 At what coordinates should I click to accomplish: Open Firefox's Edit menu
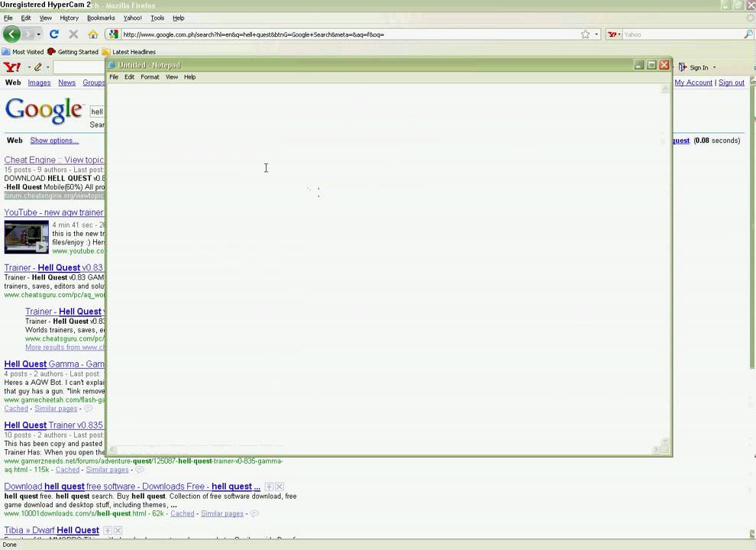pyautogui.click(x=25, y=18)
